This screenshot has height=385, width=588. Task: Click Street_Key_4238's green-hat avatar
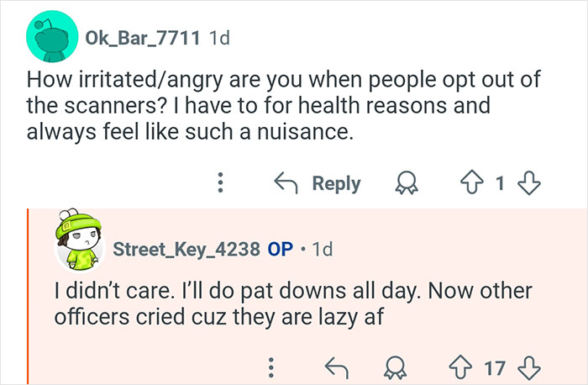point(79,244)
